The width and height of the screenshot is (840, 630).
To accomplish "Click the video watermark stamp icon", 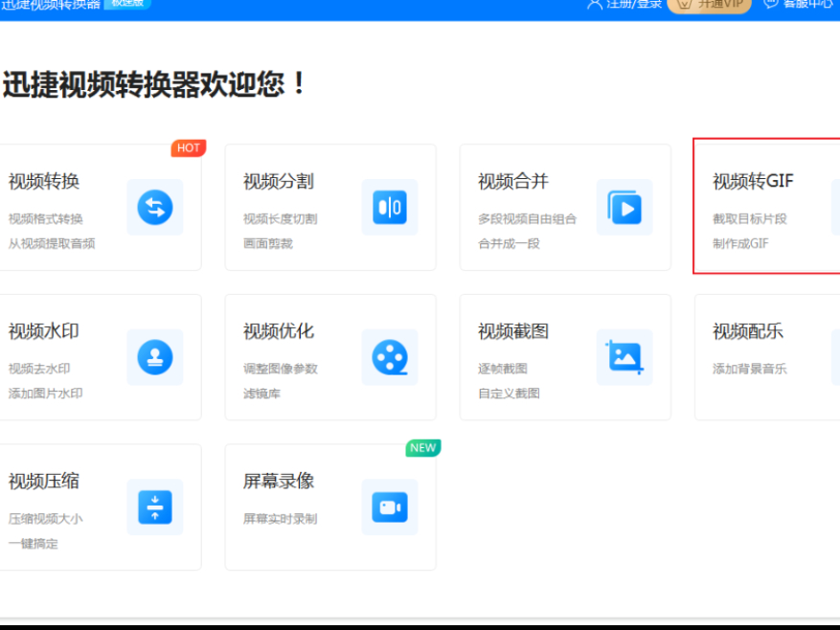I will tap(155, 357).
